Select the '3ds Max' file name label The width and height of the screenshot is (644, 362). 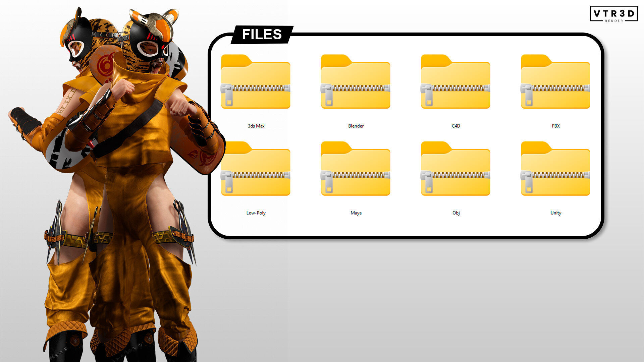(x=256, y=126)
